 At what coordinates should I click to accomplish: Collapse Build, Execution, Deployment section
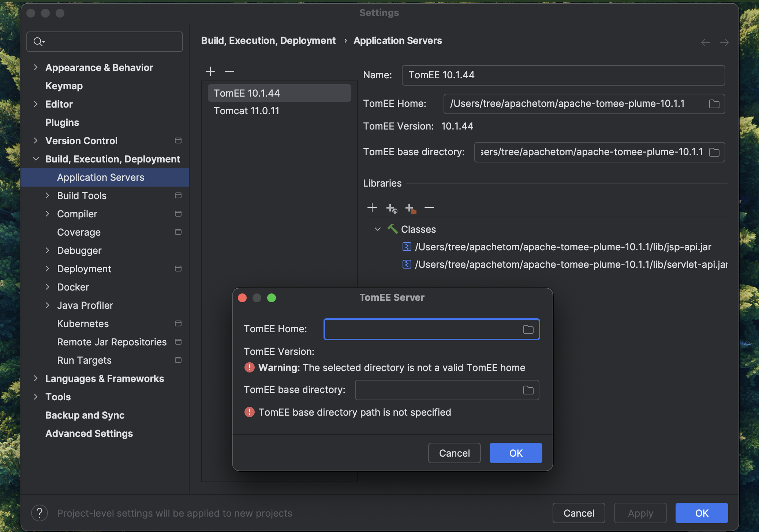35,159
